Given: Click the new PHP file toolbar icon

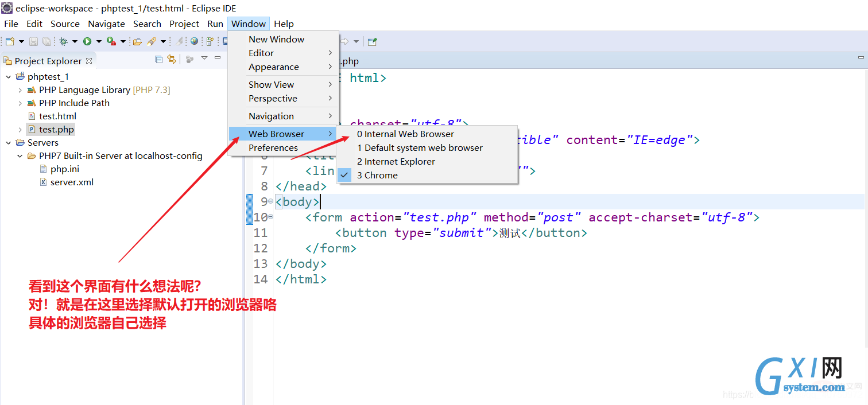Looking at the screenshot, I should click(x=210, y=41).
